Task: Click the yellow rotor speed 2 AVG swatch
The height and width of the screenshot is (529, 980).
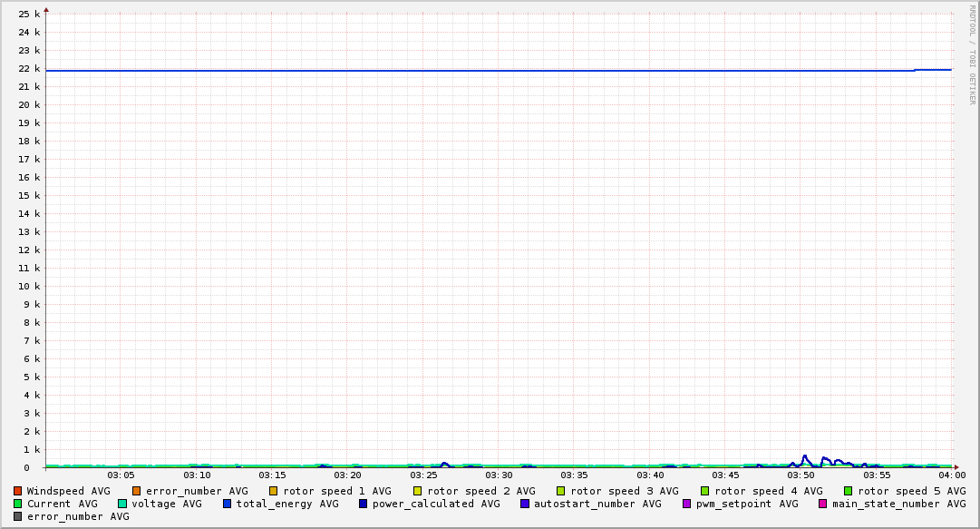Action: 418,491
